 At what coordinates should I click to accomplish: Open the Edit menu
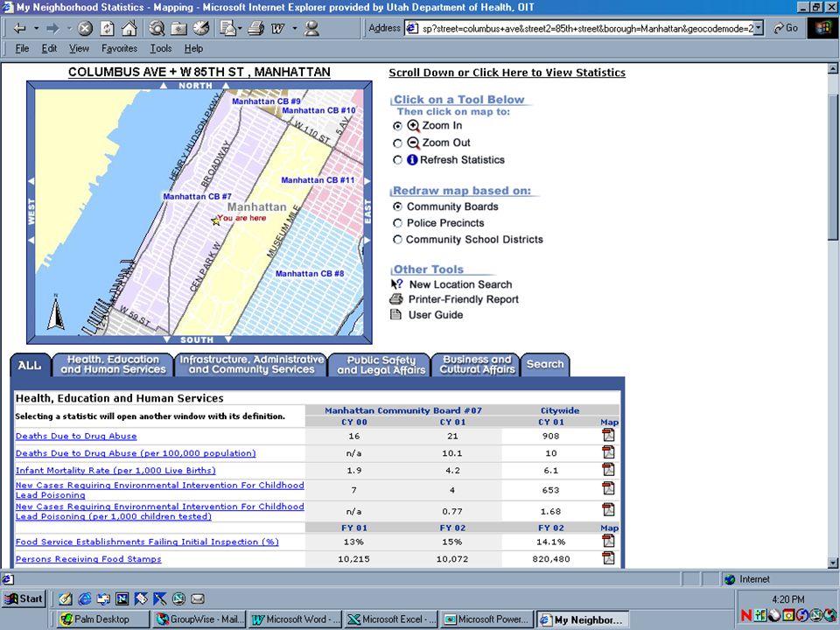(49, 48)
